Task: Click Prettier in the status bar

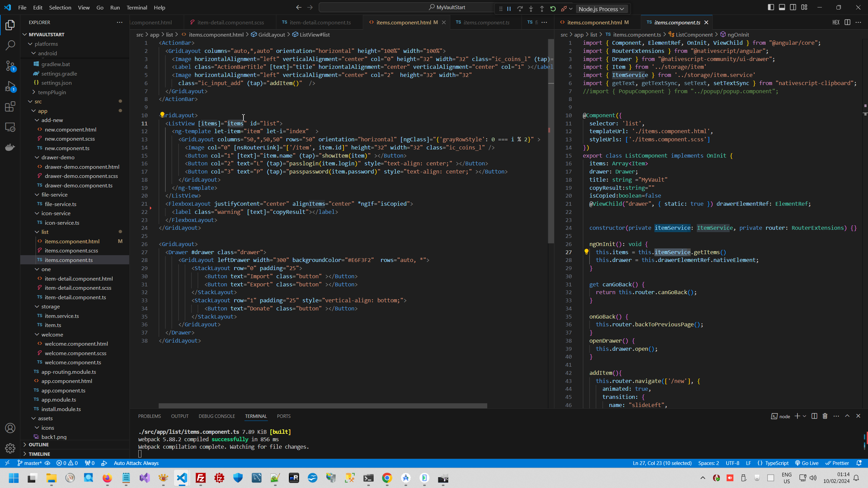Action: [x=837, y=463]
